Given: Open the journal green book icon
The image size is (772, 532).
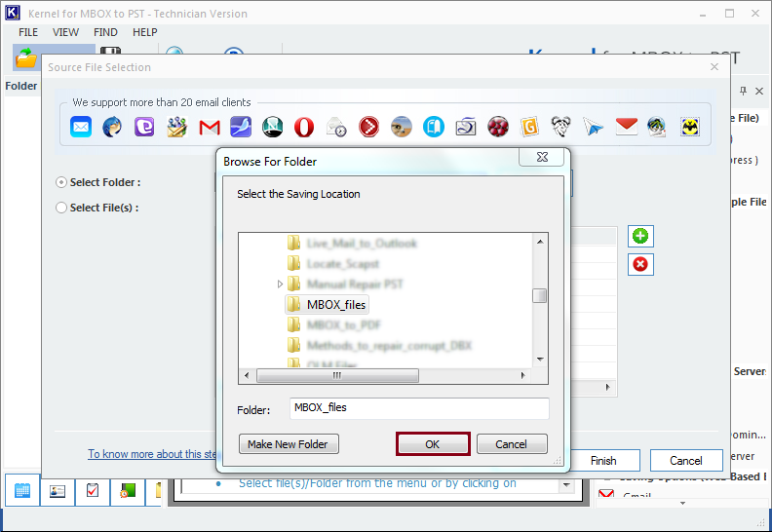Looking at the screenshot, I should (128, 491).
